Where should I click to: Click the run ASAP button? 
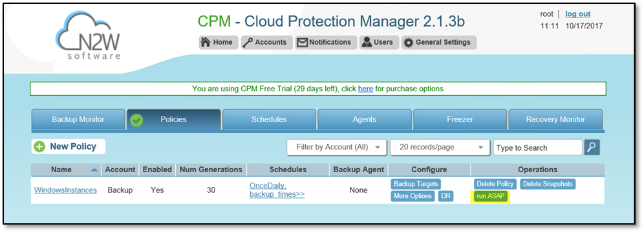point(490,196)
